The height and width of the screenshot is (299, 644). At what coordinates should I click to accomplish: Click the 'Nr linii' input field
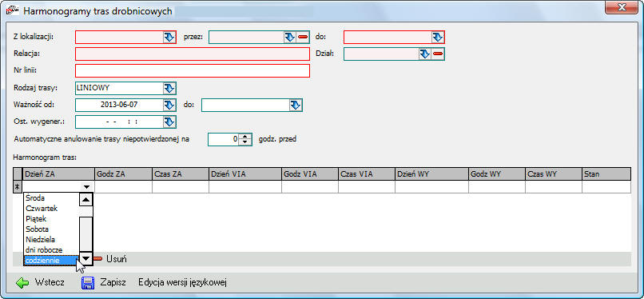193,70
